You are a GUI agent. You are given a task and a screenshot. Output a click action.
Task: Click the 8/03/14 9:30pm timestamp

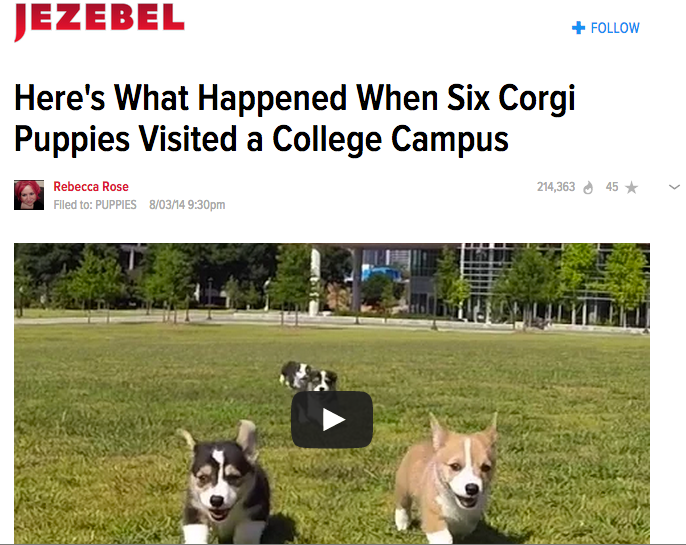187,205
